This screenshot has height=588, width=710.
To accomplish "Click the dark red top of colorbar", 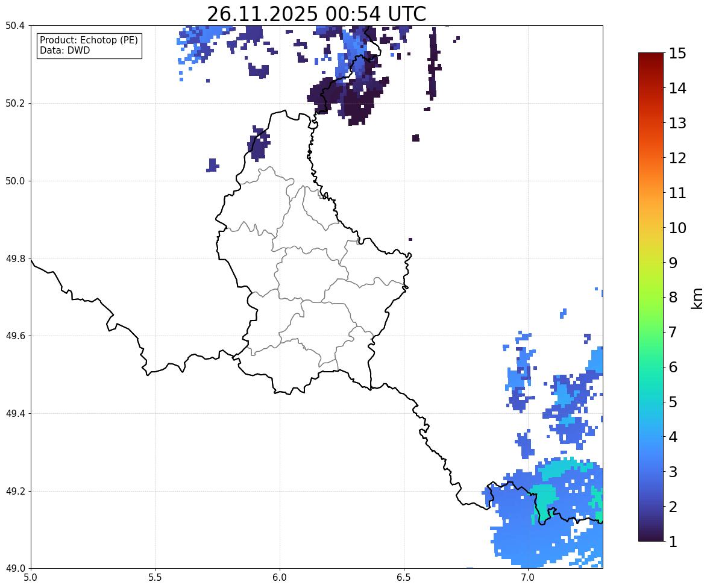I will point(651,57).
